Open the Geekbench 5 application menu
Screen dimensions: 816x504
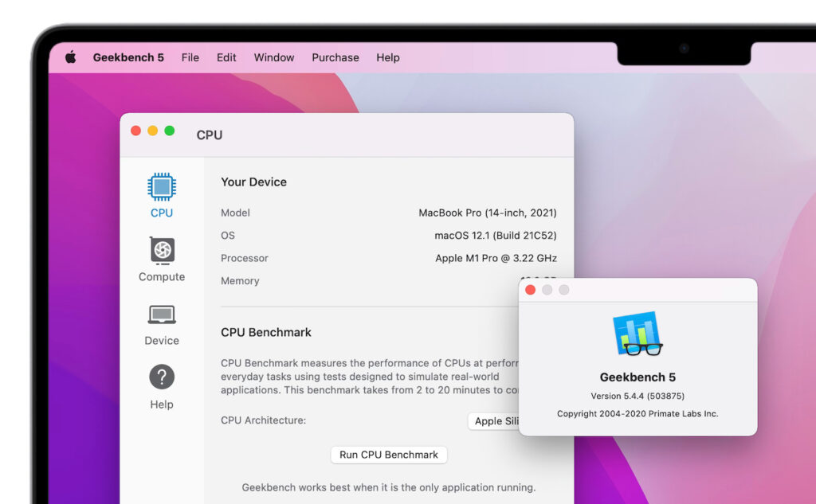tap(128, 57)
